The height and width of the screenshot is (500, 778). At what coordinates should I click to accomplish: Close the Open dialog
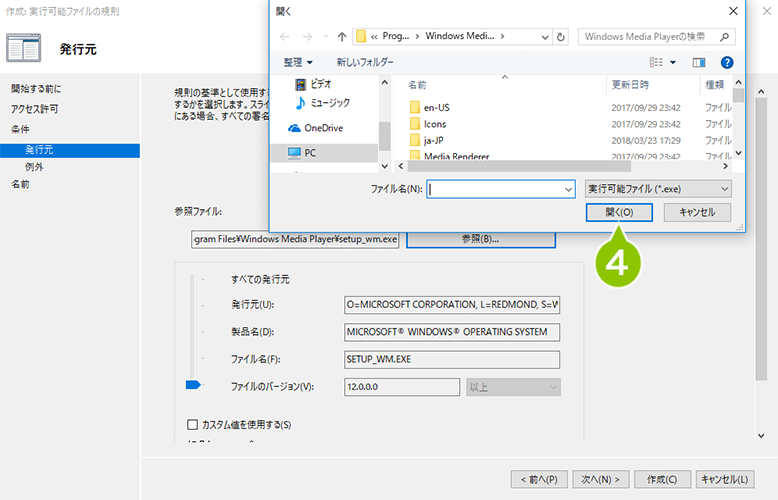[733, 11]
